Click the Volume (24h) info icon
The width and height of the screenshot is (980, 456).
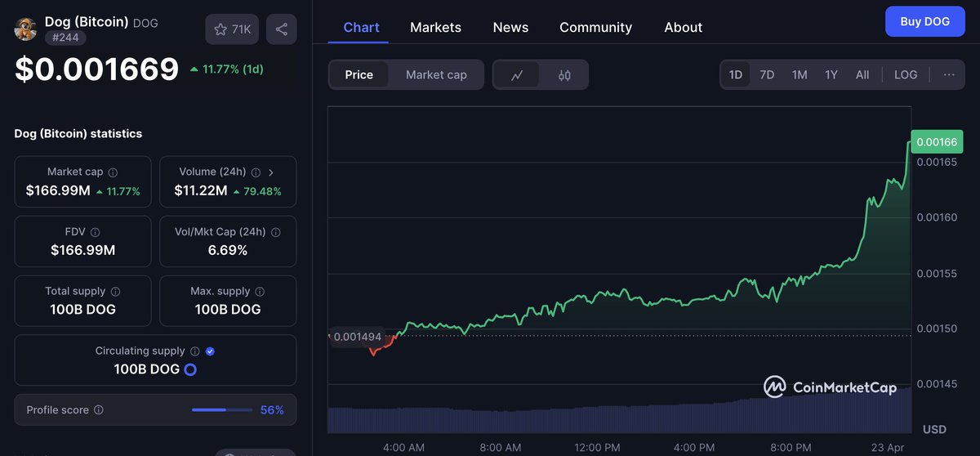point(256,172)
